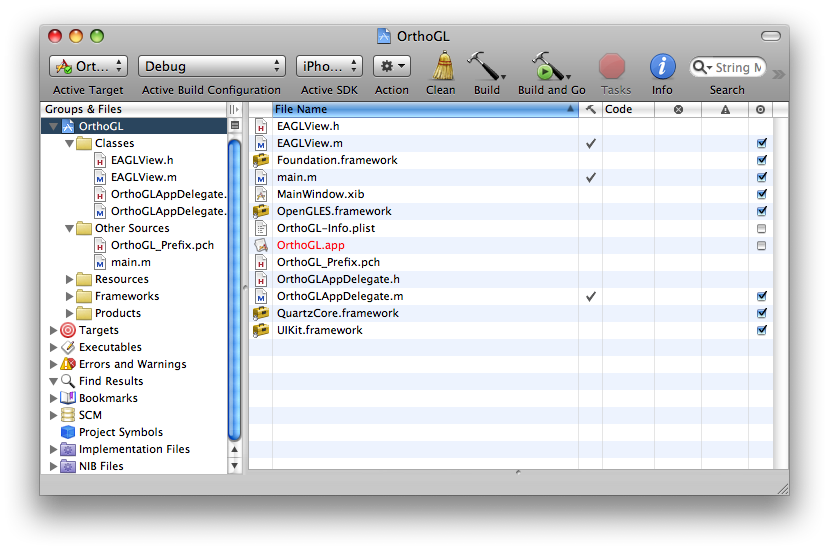829x550 pixels.
Task: Uncheck target checkbox for OrthoGLAppDelegate.m
Action: coord(761,296)
